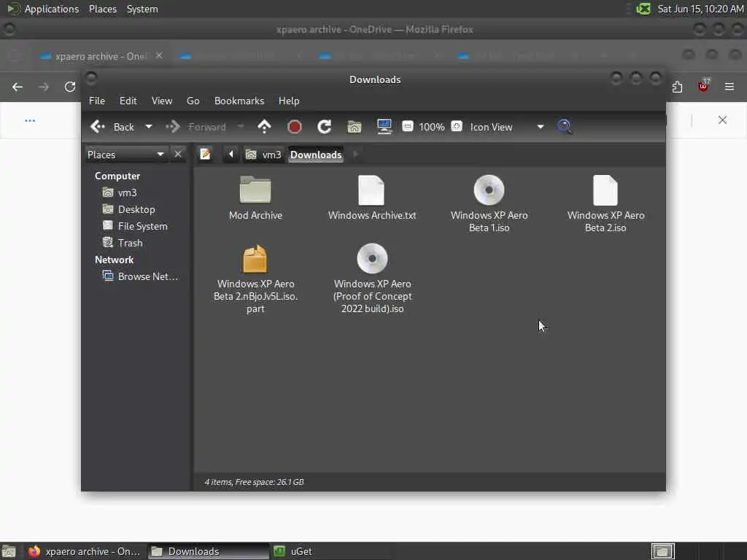The image size is (747, 560).
Task: Go back using the Back arrow button
Action: click(112, 127)
